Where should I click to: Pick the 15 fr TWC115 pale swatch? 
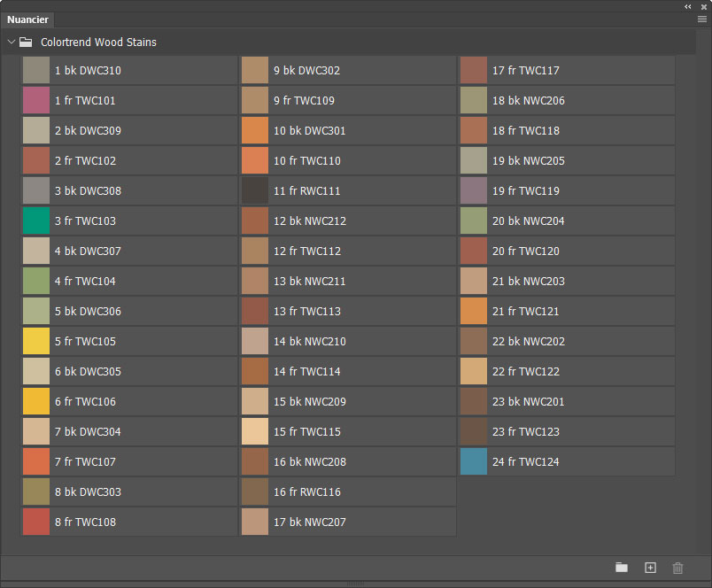[x=255, y=431]
